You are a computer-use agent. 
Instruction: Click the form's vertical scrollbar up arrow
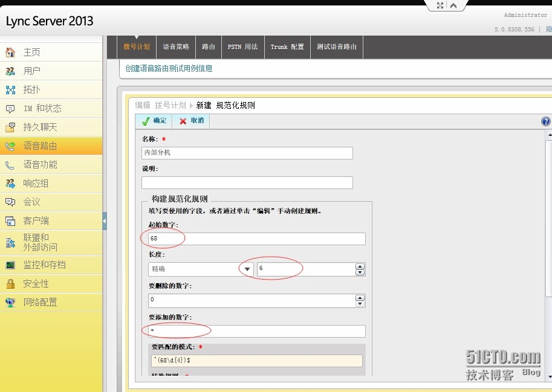(x=549, y=135)
